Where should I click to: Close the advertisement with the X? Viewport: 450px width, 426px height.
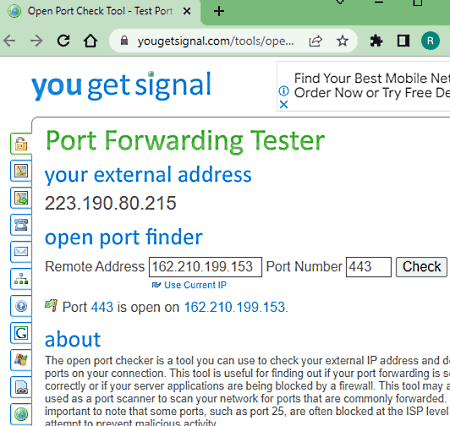[284, 104]
